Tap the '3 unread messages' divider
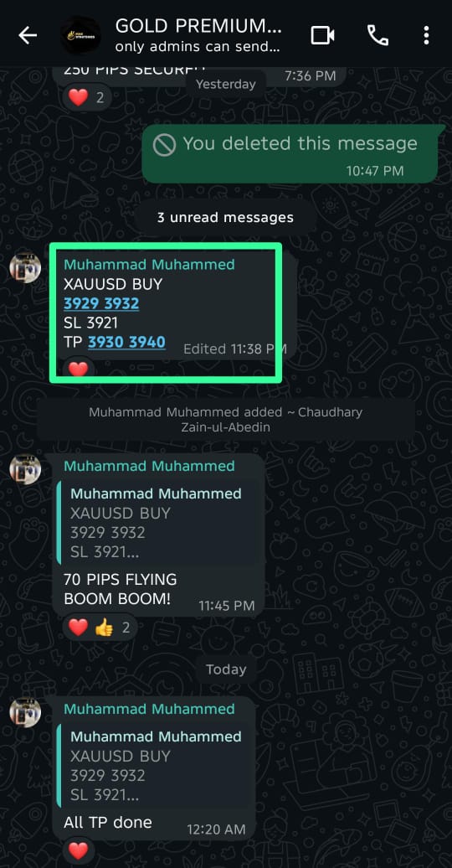The image size is (452, 868). [x=225, y=218]
